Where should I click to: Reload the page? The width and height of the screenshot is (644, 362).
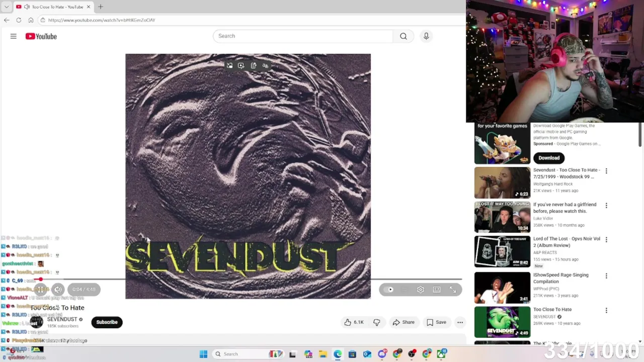pos(19,20)
